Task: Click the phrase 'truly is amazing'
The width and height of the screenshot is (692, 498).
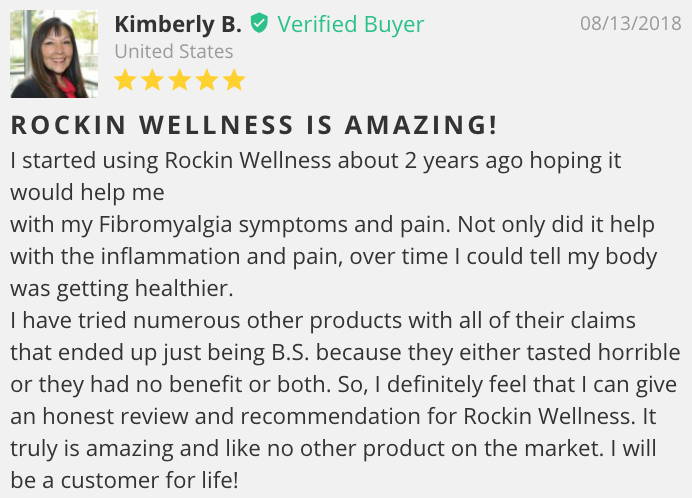Action: 91,449
